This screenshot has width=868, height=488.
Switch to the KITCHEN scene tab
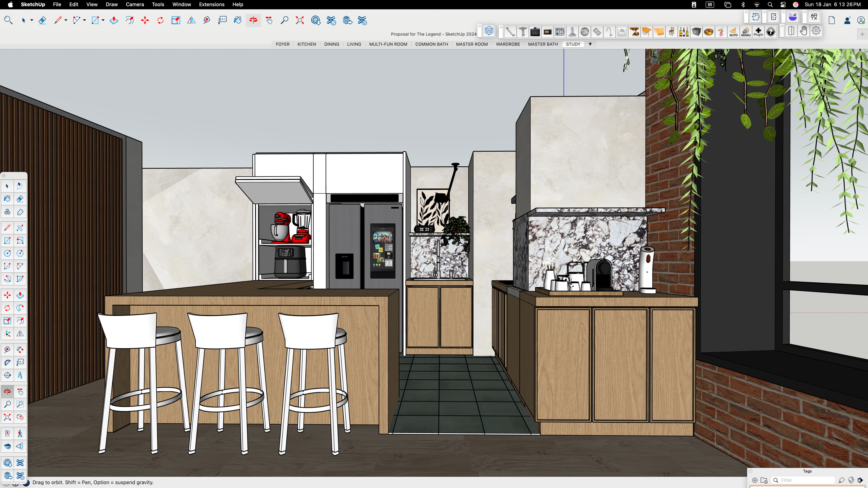pyautogui.click(x=307, y=44)
